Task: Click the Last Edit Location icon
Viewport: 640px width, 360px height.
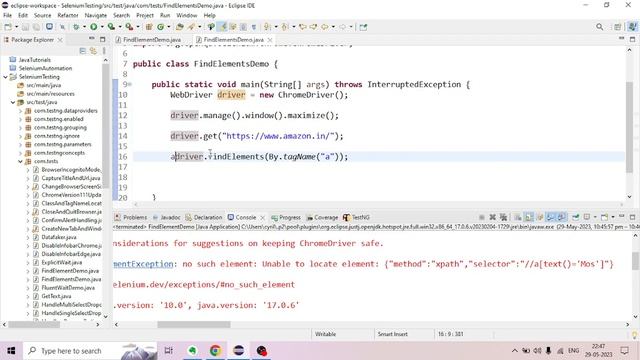Action: (x=303, y=27)
